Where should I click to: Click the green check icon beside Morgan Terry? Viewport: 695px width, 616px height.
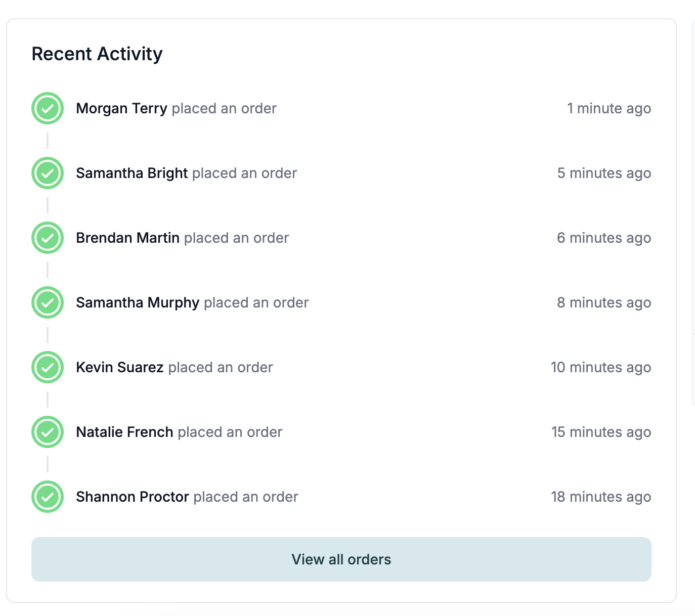pyautogui.click(x=48, y=108)
